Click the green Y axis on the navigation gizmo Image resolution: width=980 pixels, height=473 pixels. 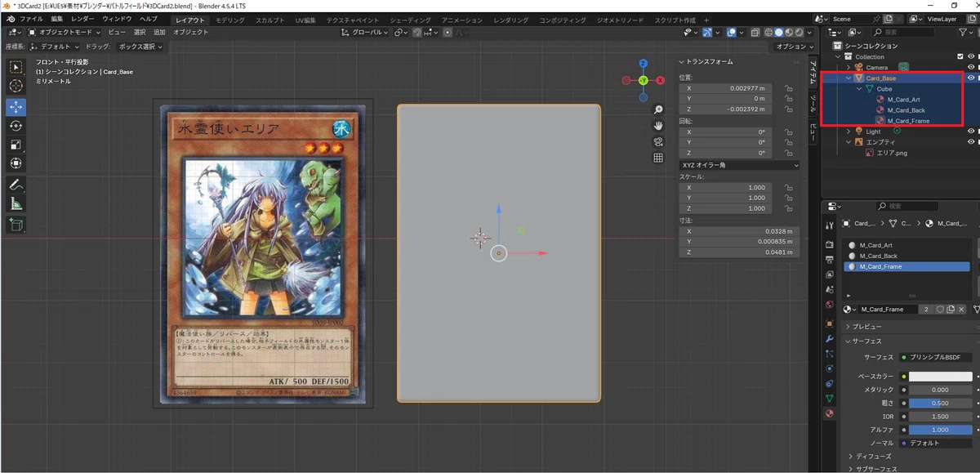644,80
